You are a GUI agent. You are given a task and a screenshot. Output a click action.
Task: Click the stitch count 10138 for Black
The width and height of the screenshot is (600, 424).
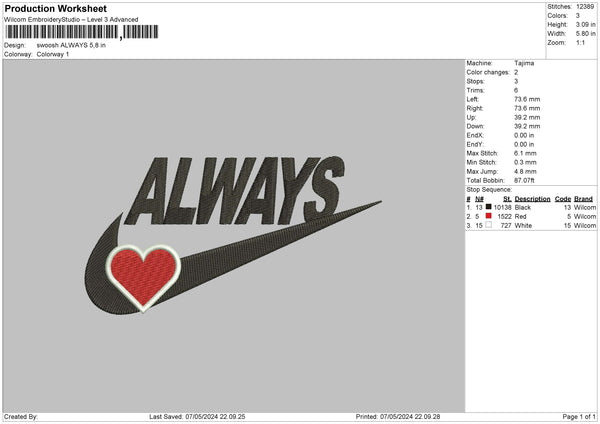tap(502, 207)
